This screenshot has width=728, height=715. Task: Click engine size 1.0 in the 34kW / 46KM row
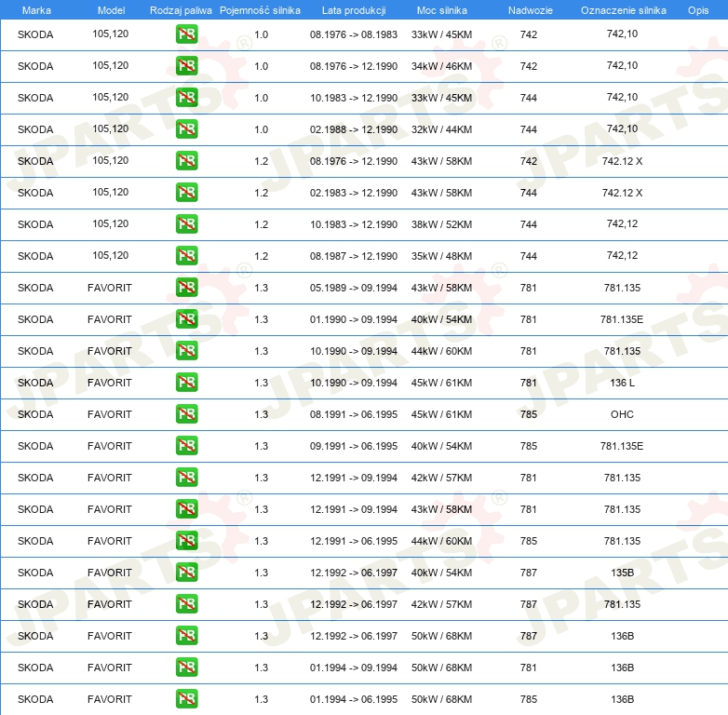pyautogui.click(x=262, y=66)
